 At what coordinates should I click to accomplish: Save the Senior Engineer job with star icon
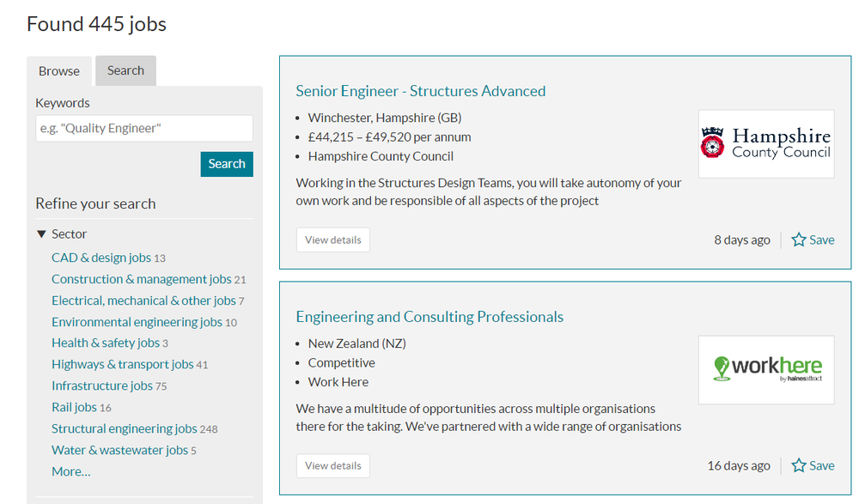pos(799,240)
